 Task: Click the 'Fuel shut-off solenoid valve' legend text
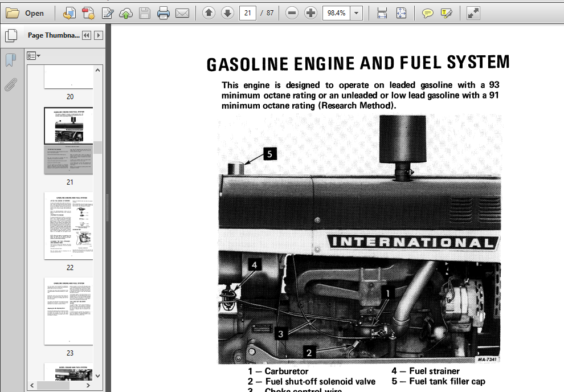coord(321,382)
